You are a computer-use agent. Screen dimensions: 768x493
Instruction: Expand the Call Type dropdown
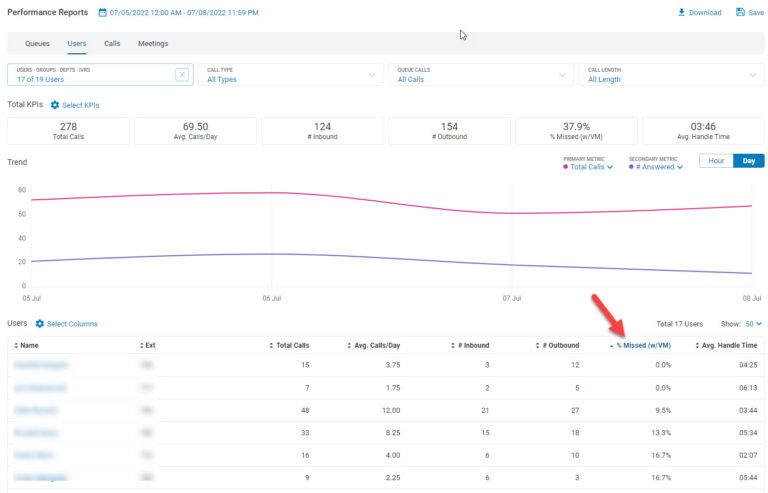pyautogui.click(x=290, y=75)
